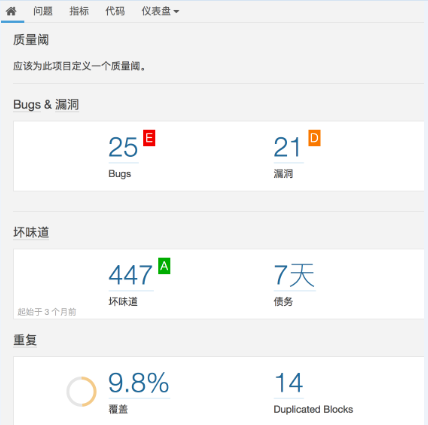Open the 问题 tab
Image resolution: width=428 pixels, height=425 pixels.
click(x=43, y=11)
